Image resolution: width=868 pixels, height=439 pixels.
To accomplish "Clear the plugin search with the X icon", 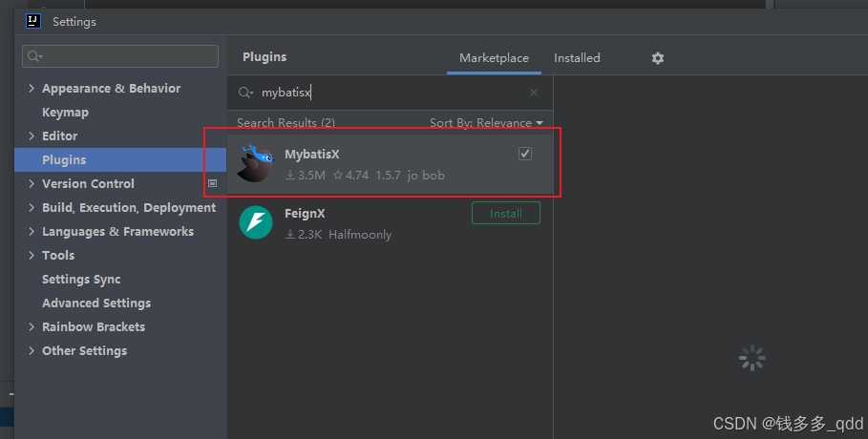I will (x=534, y=93).
